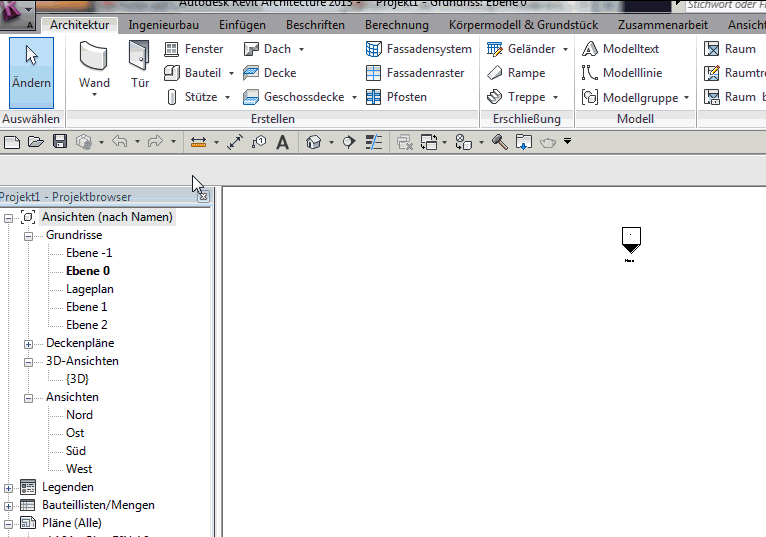The width and height of the screenshot is (766, 537).
Task: Collapse the Grundrisse tree node
Action: point(28,236)
